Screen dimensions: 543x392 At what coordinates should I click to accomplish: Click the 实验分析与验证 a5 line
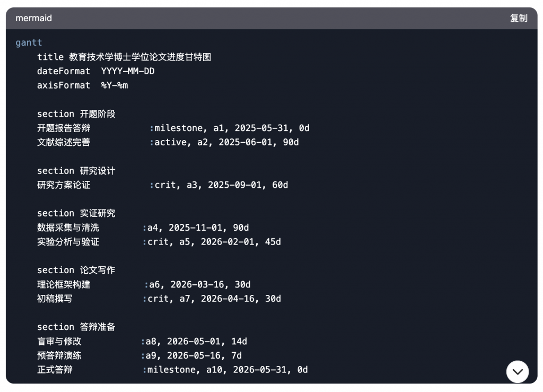click(x=159, y=241)
